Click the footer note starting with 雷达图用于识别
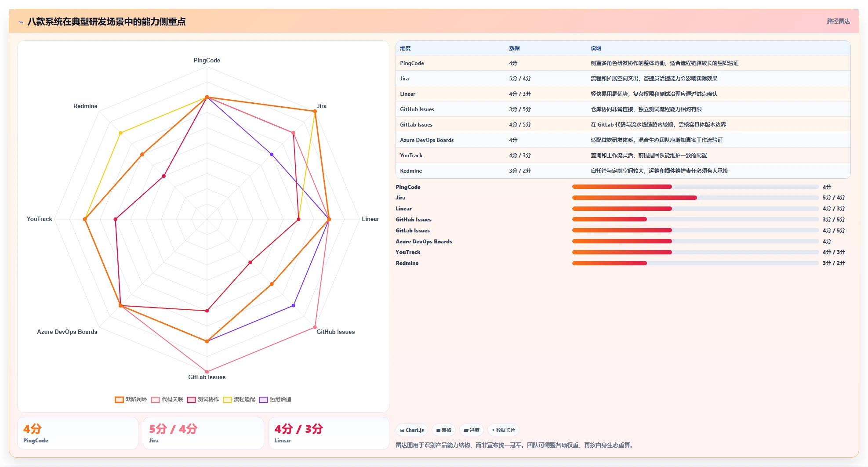Viewport: 868px width, 467px height. click(x=515, y=445)
